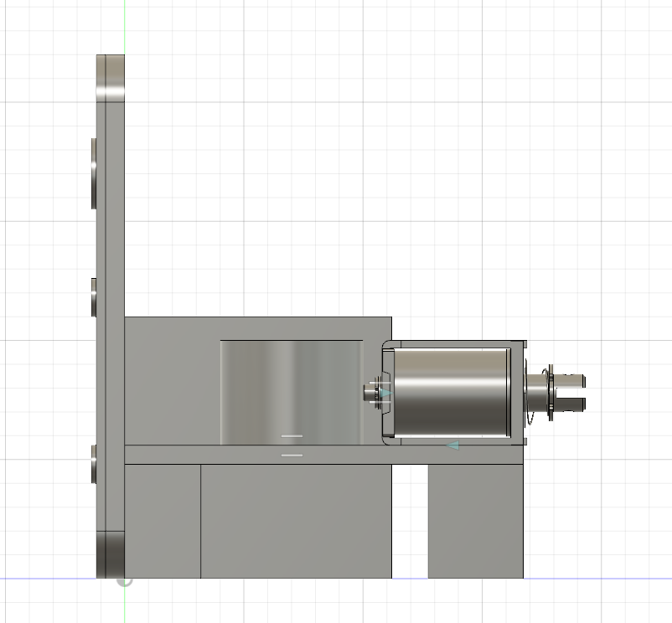The height and width of the screenshot is (623, 672).
Task: Select the lower-left small support block
Action: [x=163, y=521]
